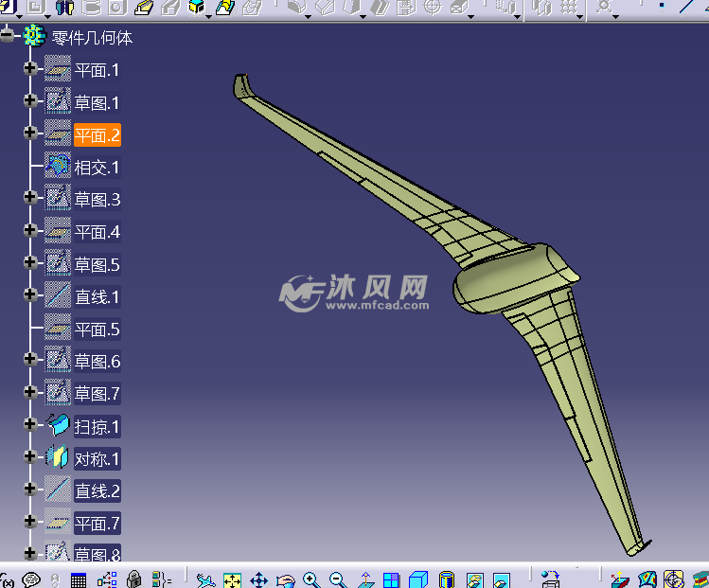Click the colorful analysis surface icon bottom right
Viewport: 709px width, 588px height.
pyautogui.click(x=647, y=580)
